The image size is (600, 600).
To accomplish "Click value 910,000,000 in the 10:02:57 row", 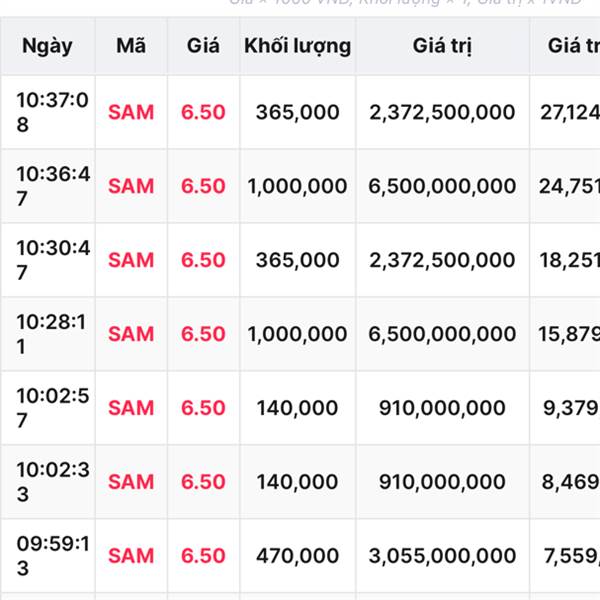I will 442,408.
